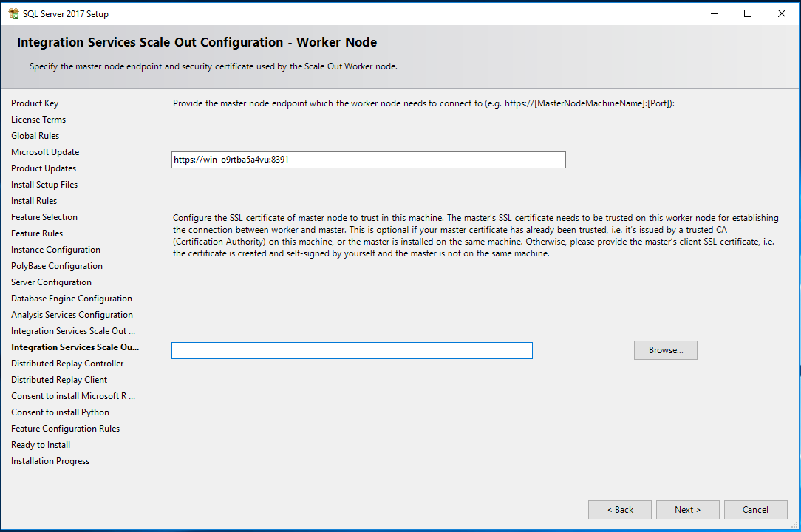
Task: Maximize the SQL Server Setup window
Action: coord(747,13)
